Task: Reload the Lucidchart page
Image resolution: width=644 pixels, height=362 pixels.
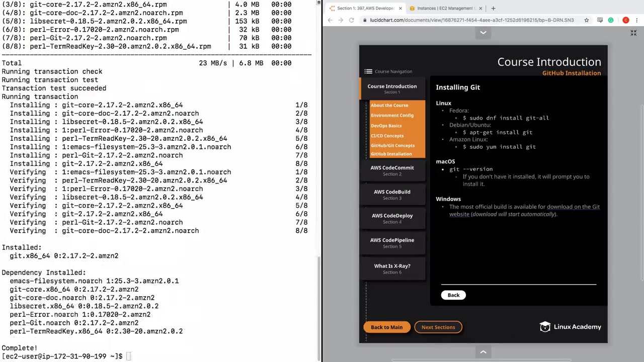Action: (351, 20)
